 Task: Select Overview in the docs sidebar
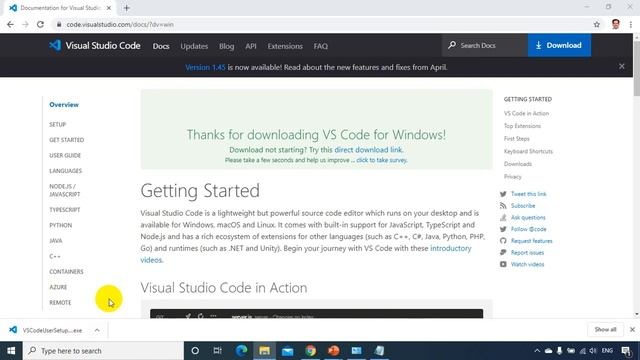tap(64, 104)
